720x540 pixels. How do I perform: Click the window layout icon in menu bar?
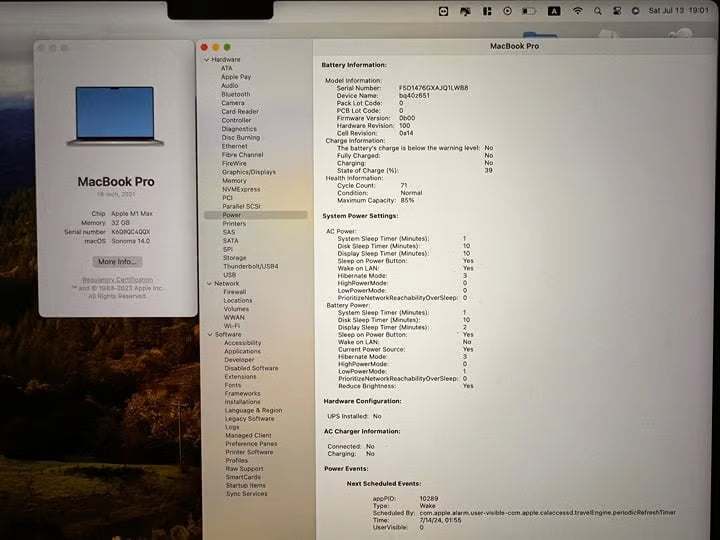click(487, 11)
